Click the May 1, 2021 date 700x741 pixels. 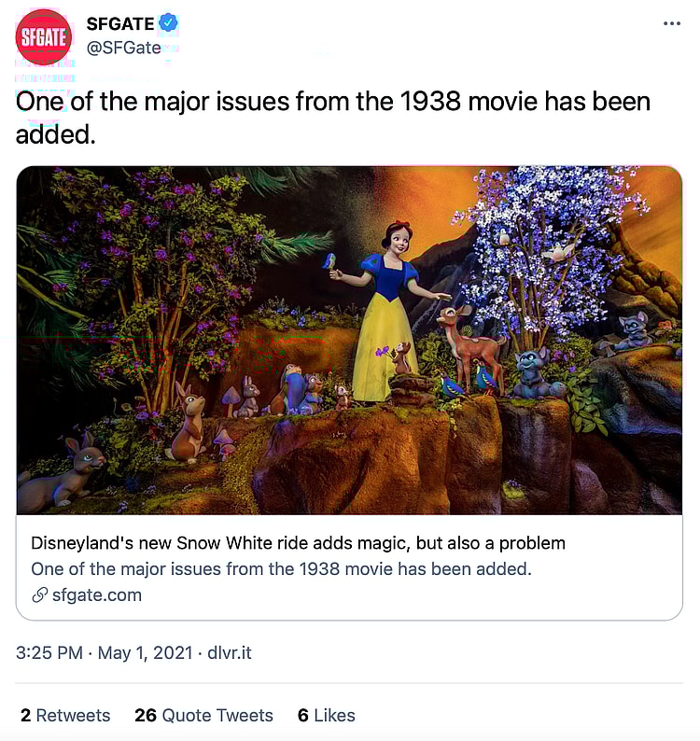coord(145,652)
